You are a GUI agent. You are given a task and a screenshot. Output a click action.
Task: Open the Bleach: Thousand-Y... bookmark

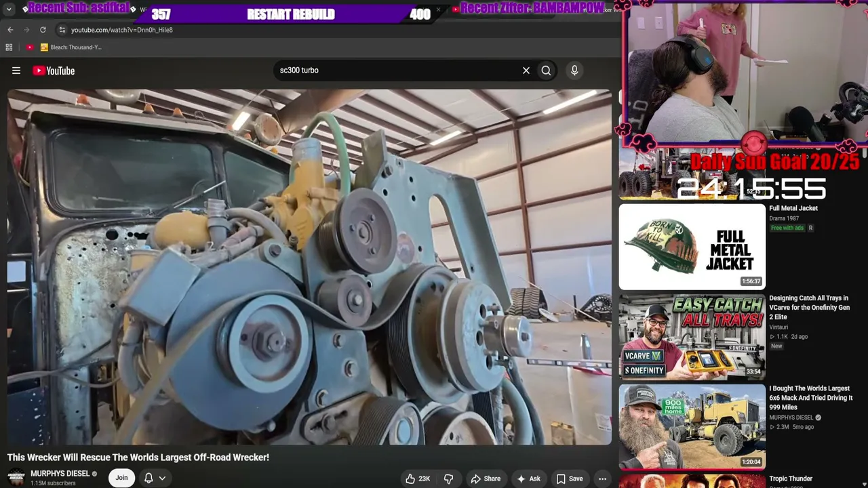click(x=71, y=47)
